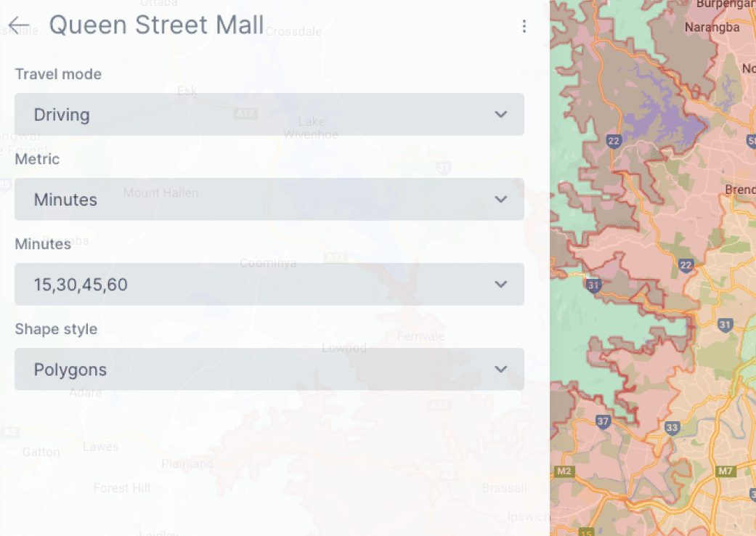Click the Narangba label on the map
The image size is (756, 536).
(712, 28)
